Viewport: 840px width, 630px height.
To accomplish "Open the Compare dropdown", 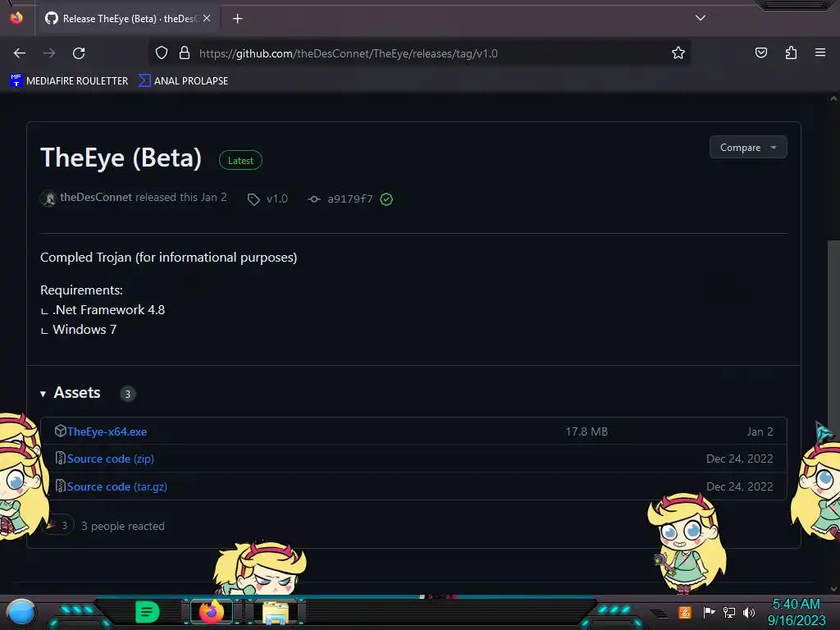I will (748, 148).
